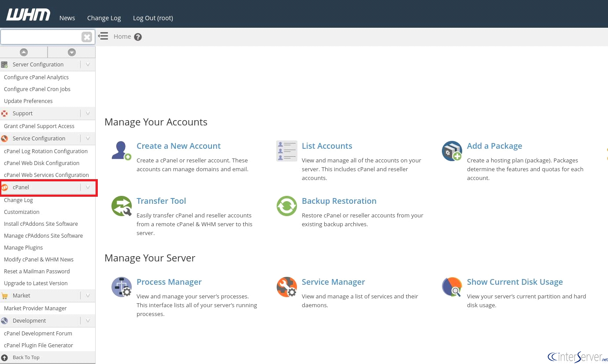608x364 pixels.
Task: Collapse the cPanel section chevron
Action: 88,188
